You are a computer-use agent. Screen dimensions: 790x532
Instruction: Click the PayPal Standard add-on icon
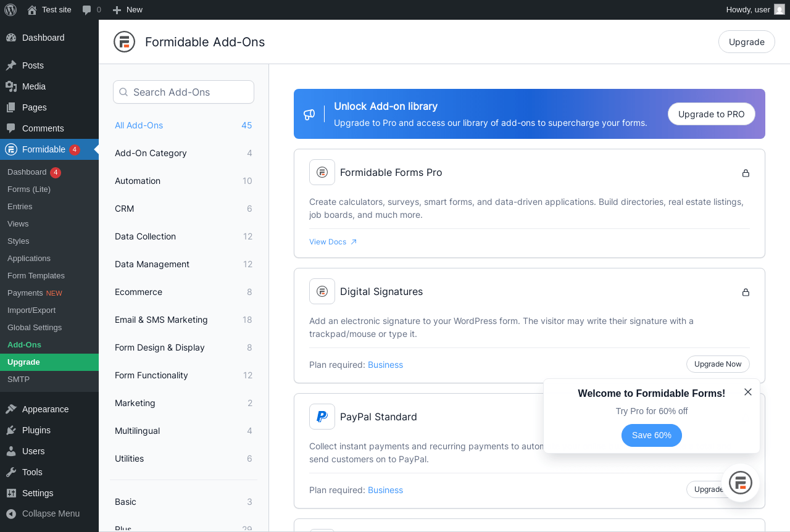[x=322, y=417]
